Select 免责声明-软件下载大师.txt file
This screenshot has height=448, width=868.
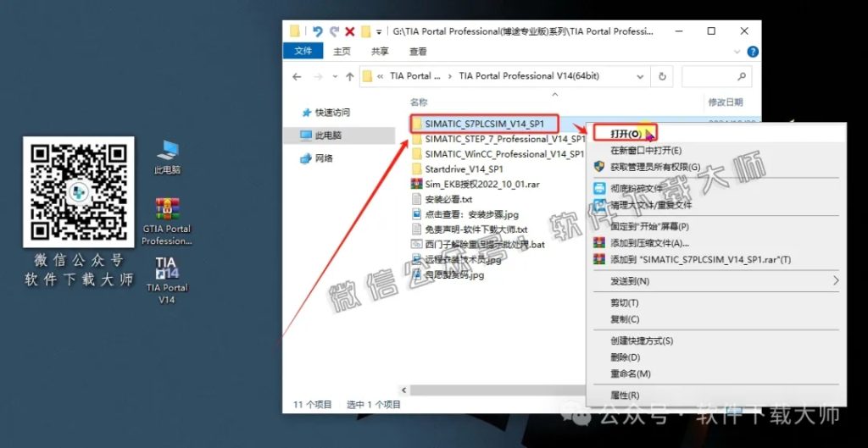click(x=470, y=229)
